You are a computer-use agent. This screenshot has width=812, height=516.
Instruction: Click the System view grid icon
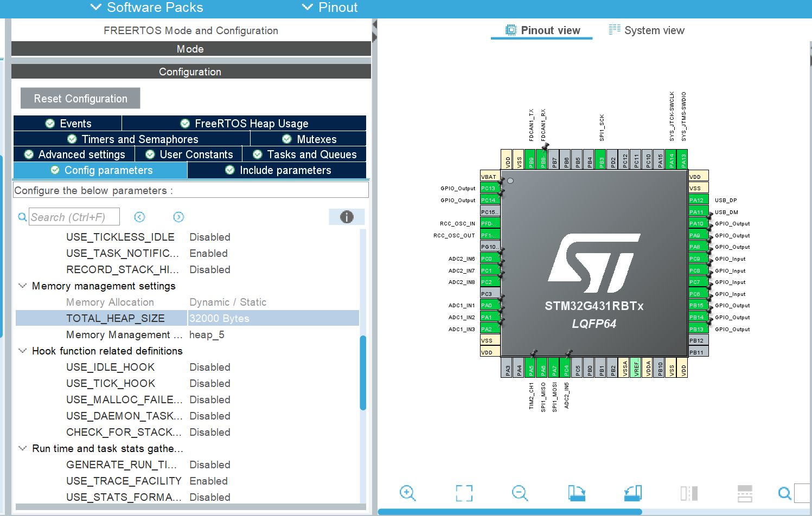(615, 30)
